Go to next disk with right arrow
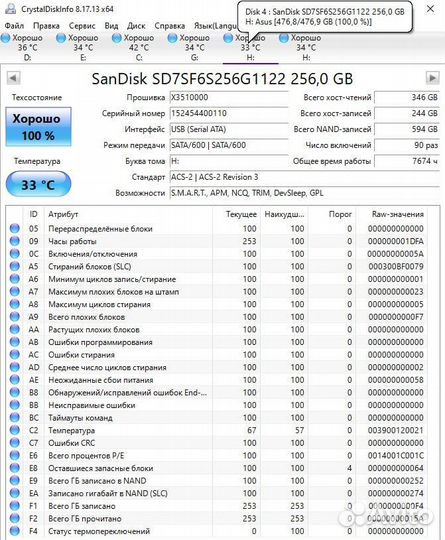 [432, 78]
